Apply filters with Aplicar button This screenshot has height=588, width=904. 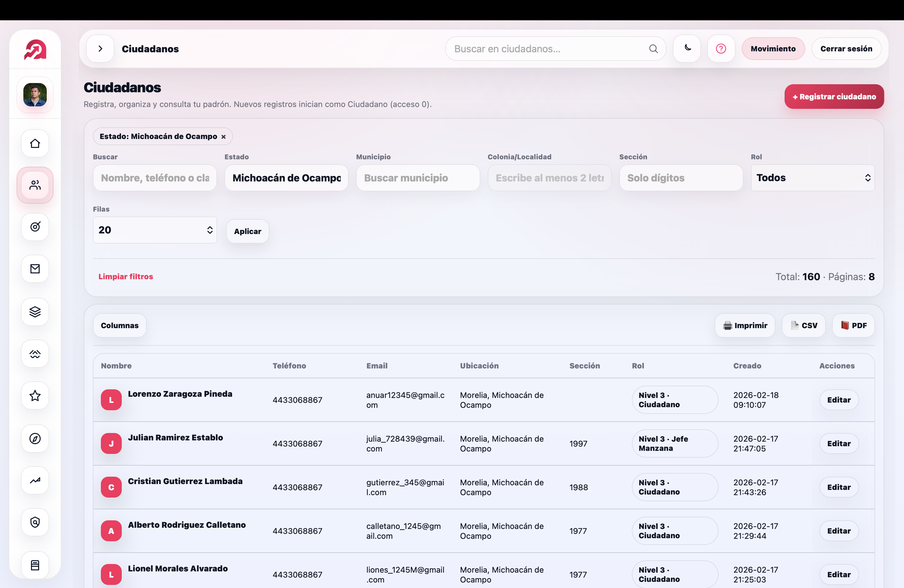coord(248,231)
